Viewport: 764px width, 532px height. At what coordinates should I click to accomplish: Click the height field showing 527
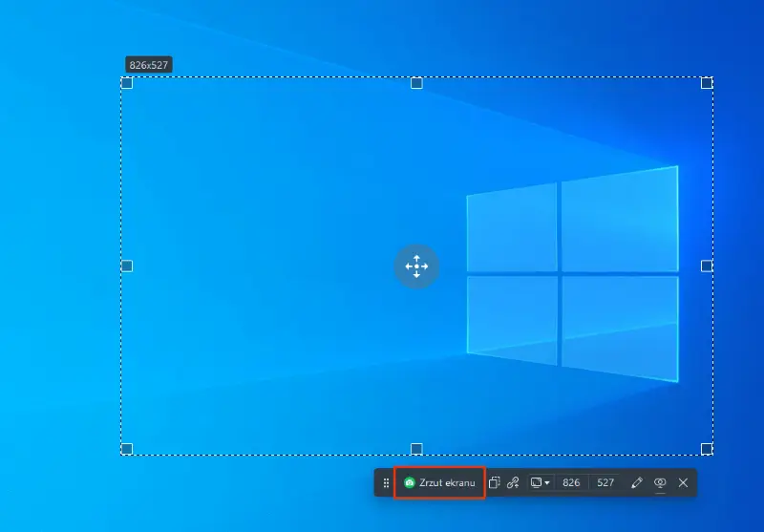pos(605,483)
